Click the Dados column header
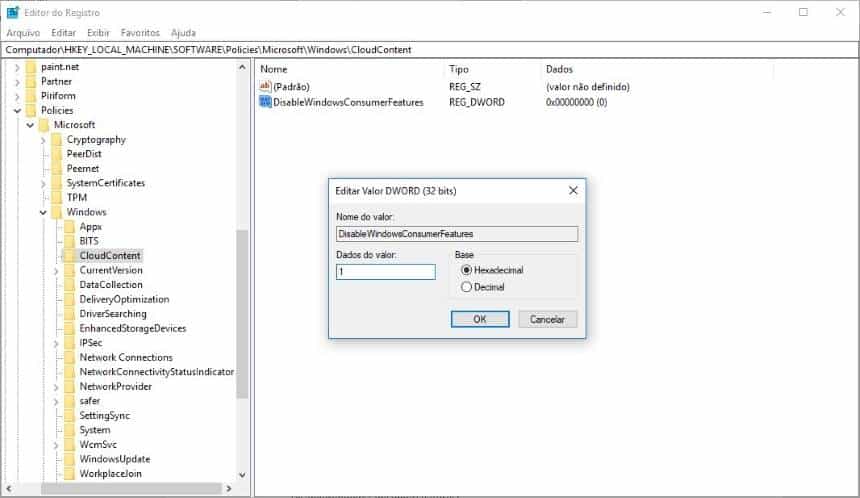860x498 pixels. [x=657, y=69]
